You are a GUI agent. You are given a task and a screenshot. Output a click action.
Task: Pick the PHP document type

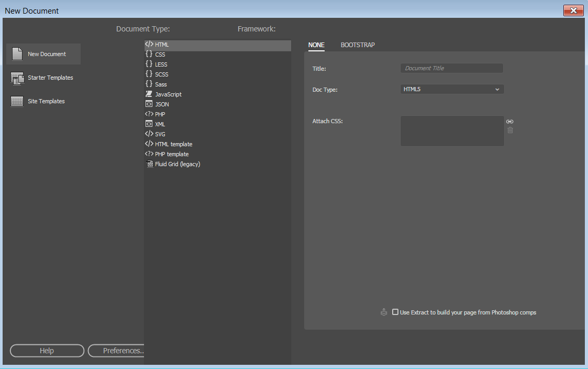tap(159, 114)
